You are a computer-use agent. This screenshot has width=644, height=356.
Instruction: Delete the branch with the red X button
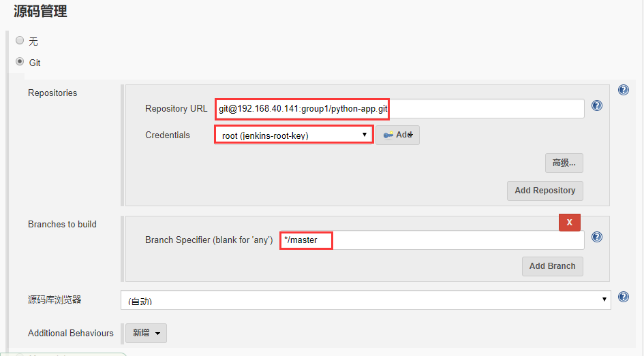pyautogui.click(x=569, y=222)
